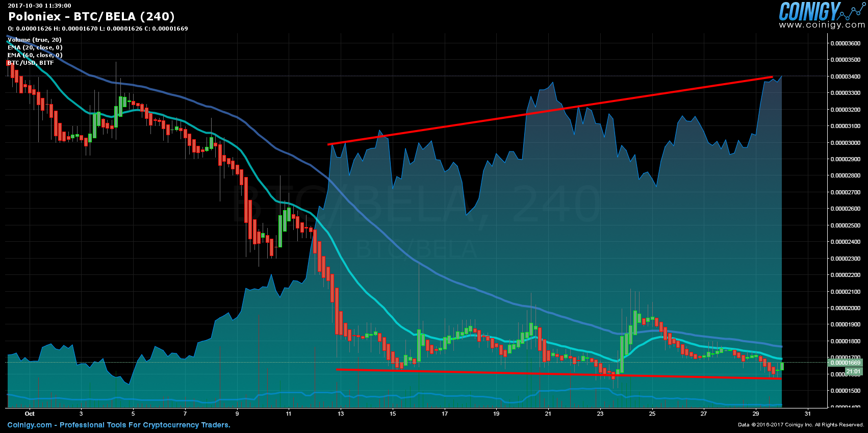The height and width of the screenshot is (433, 868).
Task: Click price axis label 0.00003500
Action: (846, 60)
